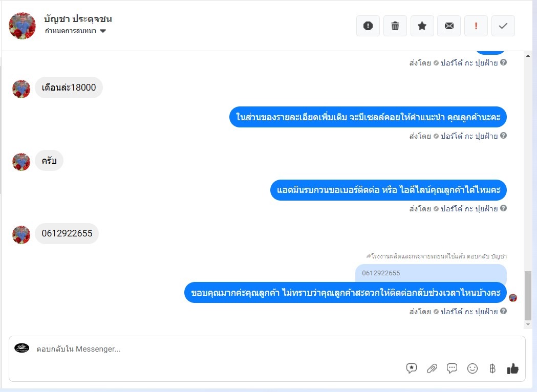Image resolution: width=537 pixels, height=392 pixels.
Task: Click the phone number 0612922655 message
Action: [67, 233]
